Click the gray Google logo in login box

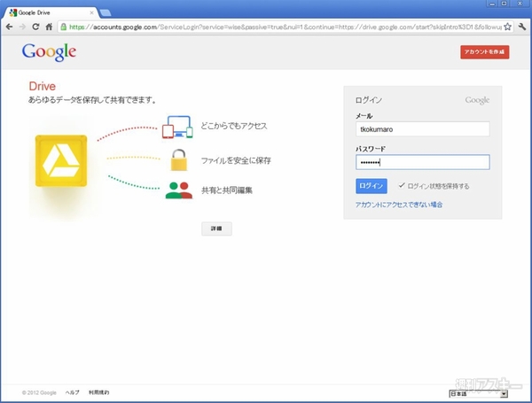pos(477,100)
